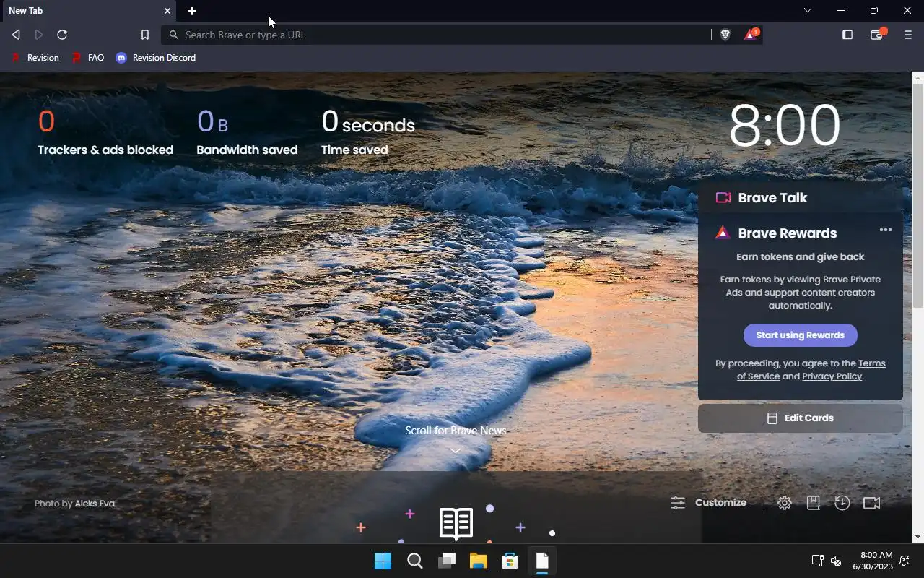Open Windows taskbar search
The height and width of the screenshot is (578, 924).
click(414, 561)
